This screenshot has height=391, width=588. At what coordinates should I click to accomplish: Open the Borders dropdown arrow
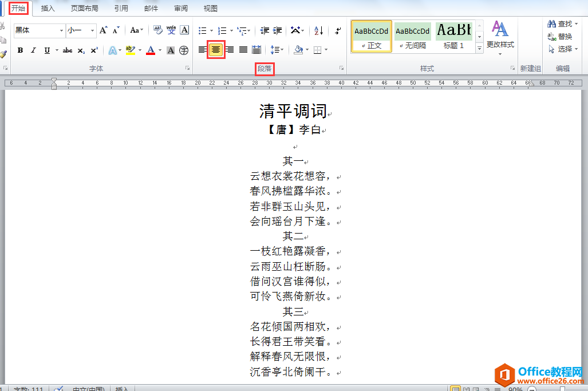(x=326, y=49)
